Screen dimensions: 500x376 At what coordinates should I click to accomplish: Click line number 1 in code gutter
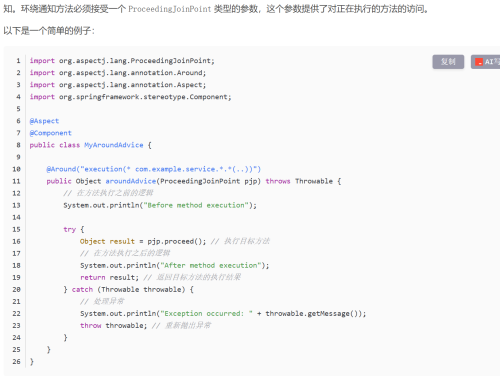click(18, 61)
